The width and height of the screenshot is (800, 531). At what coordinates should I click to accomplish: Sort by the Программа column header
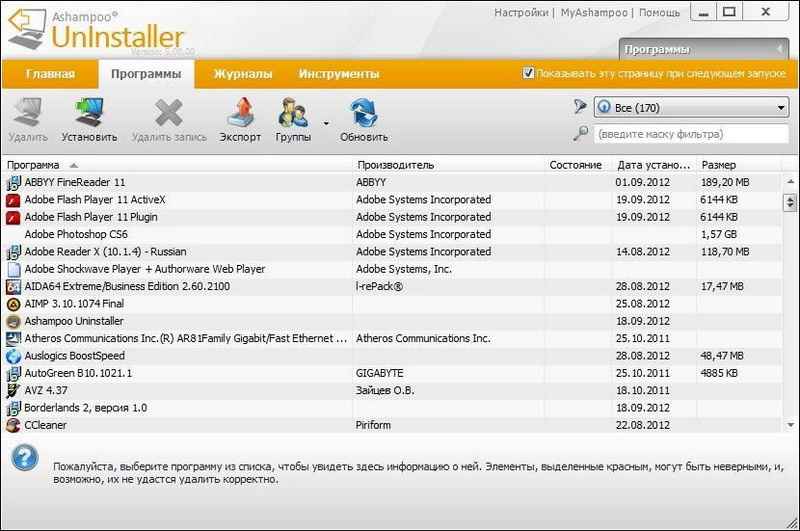177,165
